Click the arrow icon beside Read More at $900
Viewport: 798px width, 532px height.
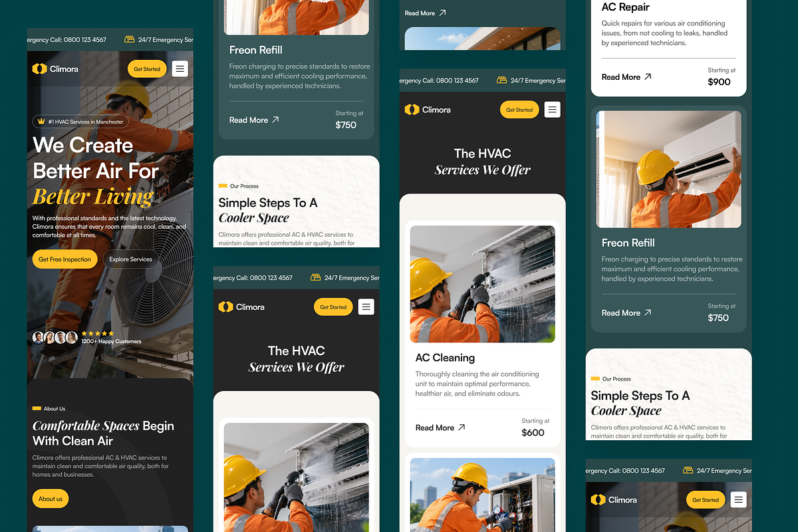click(648, 76)
